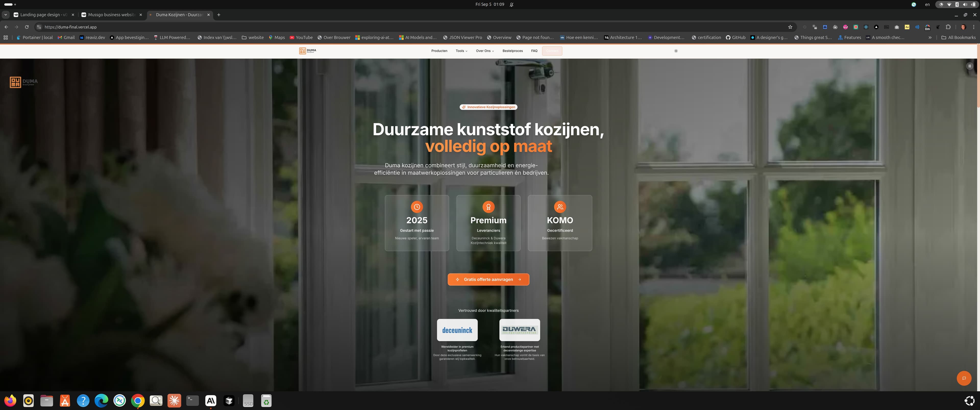The width and height of the screenshot is (980, 410).
Task: Open the website bookmarks folder
Action: pos(253,37)
